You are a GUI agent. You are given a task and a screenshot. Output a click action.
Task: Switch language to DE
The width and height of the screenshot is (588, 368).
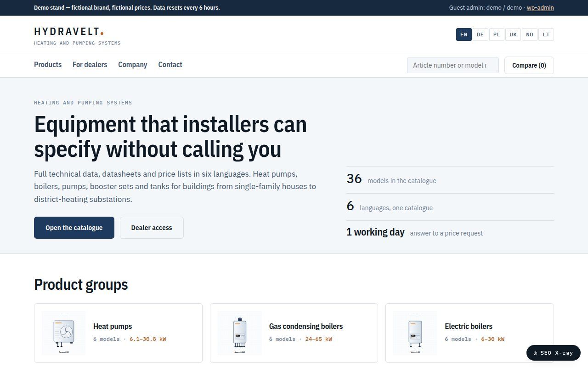[x=481, y=34]
